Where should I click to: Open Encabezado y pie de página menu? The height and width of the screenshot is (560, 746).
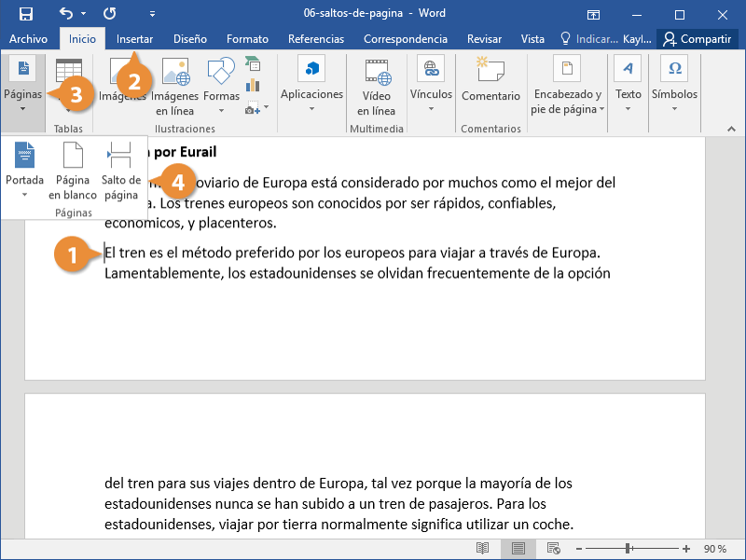568,86
